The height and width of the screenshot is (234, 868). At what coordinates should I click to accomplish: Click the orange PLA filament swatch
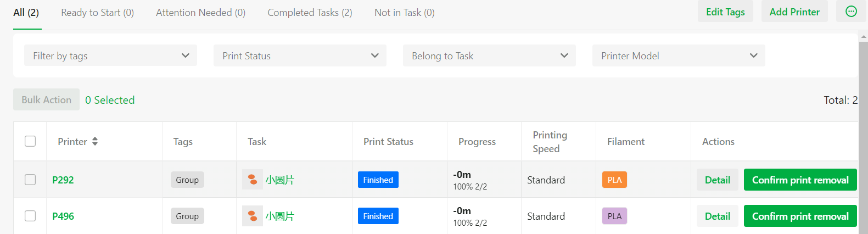614,180
